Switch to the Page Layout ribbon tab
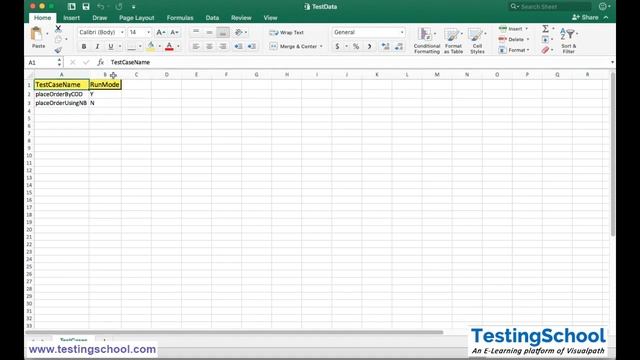The height and width of the screenshot is (360, 640). pyautogui.click(x=137, y=18)
